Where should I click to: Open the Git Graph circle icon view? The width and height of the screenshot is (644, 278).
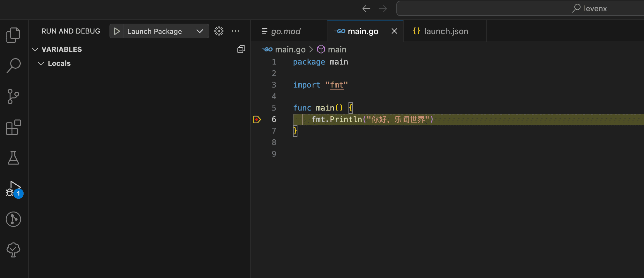tap(13, 219)
